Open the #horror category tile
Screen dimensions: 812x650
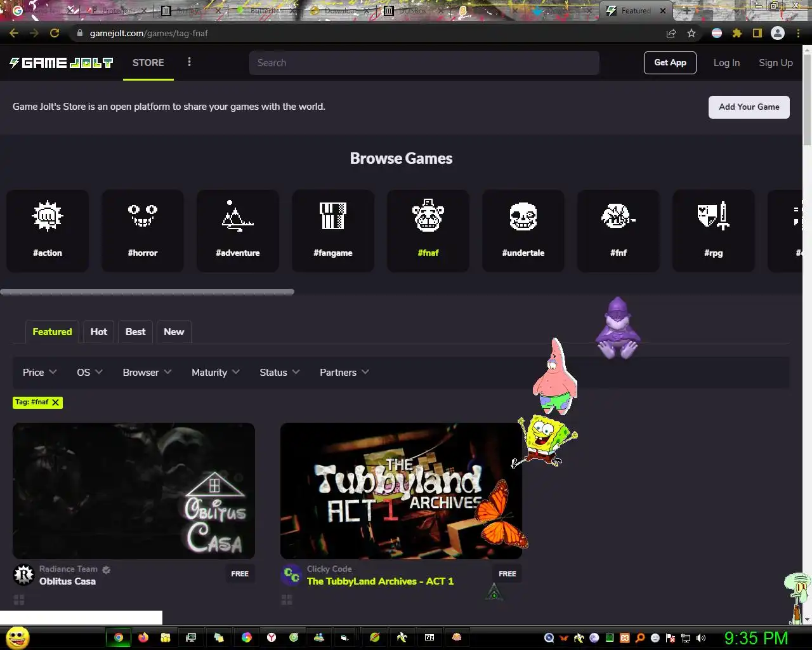click(143, 230)
